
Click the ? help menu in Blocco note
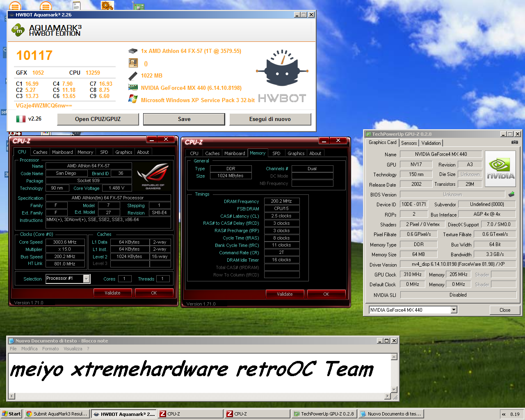[88, 349]
